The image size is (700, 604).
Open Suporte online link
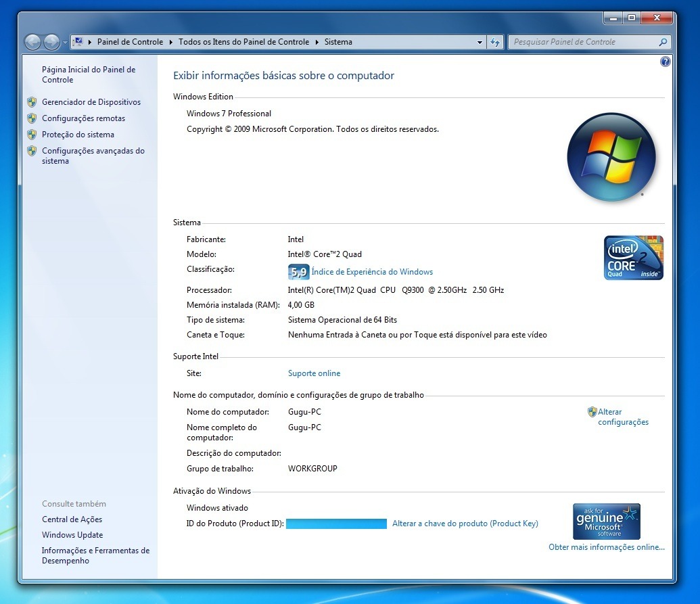coord(314,373)
